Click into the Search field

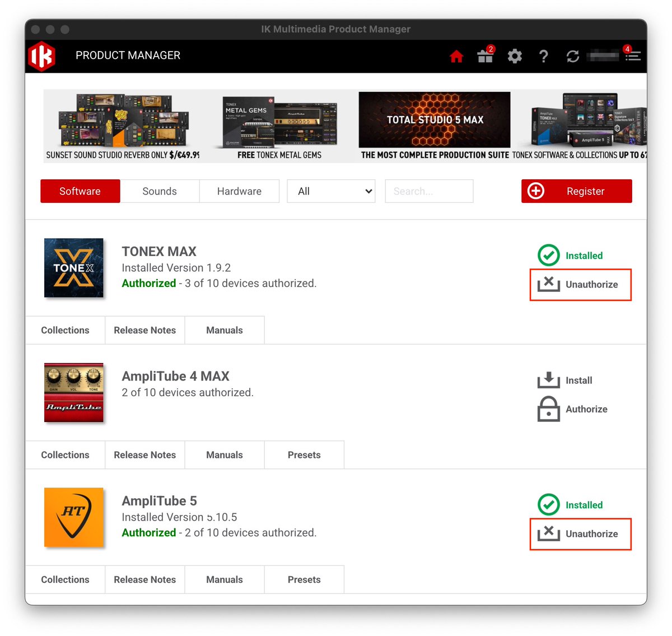[x=429, y=191]
